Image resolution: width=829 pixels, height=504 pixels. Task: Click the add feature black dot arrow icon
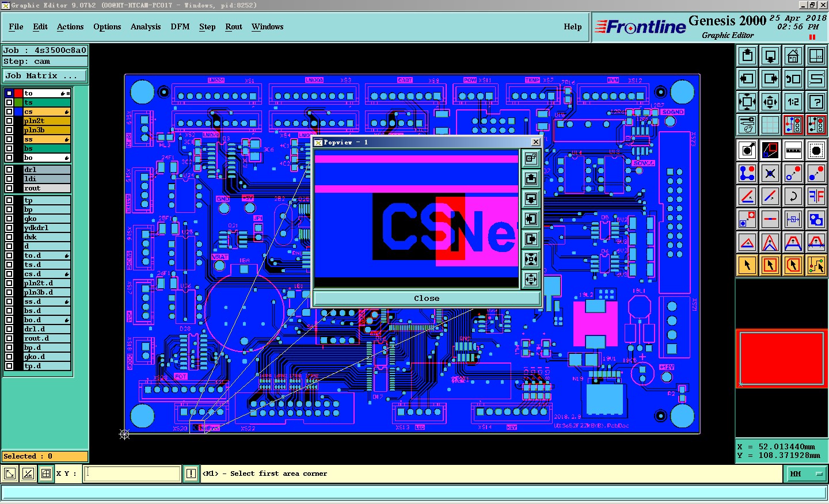(x=747, y=150)
